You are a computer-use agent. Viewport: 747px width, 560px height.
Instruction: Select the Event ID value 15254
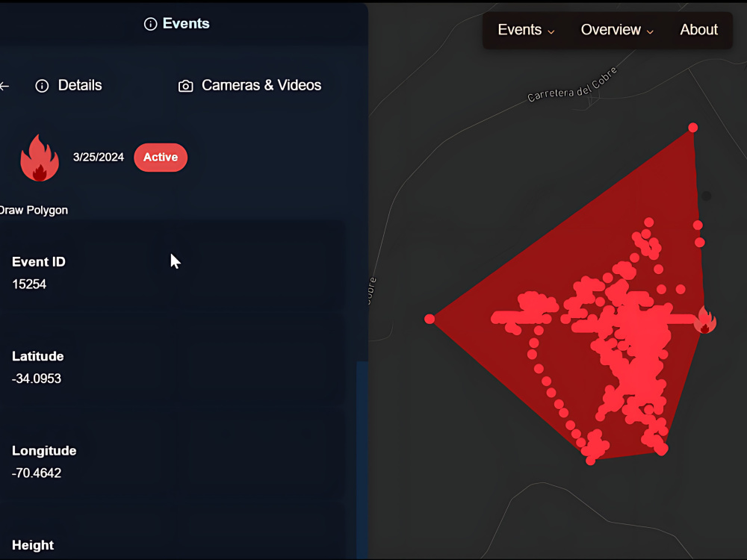[x=29, y=284]
